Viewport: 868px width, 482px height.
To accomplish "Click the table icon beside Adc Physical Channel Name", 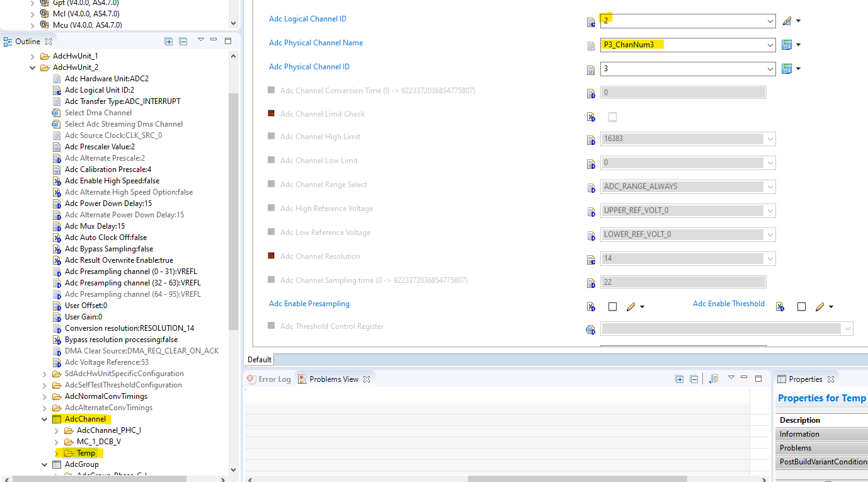I will 788,44.
